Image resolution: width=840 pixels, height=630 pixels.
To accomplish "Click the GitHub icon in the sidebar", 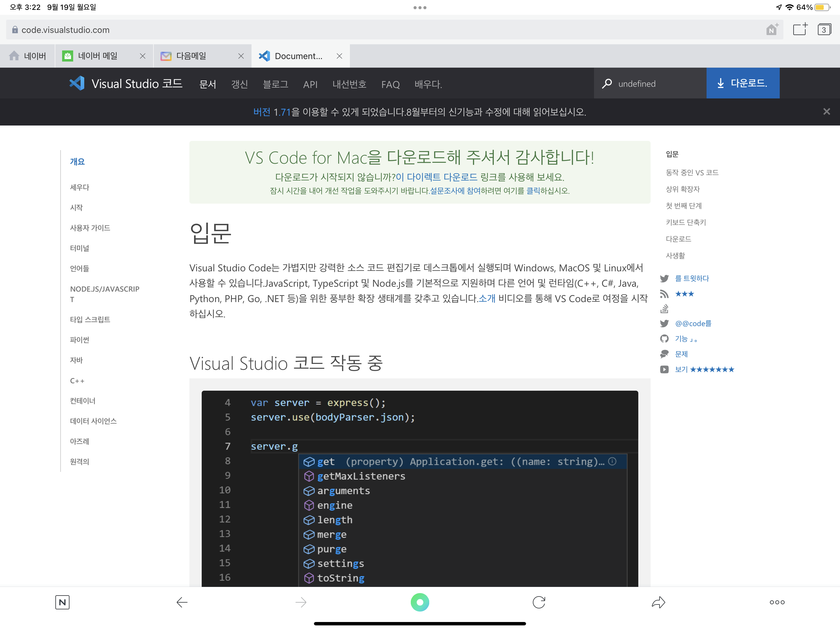I will (664, 339).
